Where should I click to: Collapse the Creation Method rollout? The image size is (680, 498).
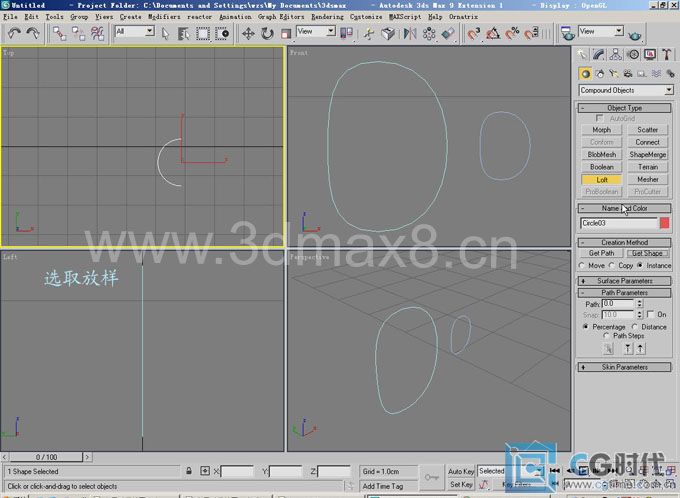click(624, 242)
